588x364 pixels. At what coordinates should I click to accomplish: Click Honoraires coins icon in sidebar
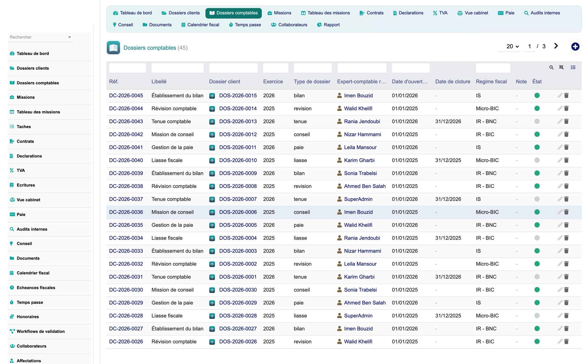(x=12, y=317)
